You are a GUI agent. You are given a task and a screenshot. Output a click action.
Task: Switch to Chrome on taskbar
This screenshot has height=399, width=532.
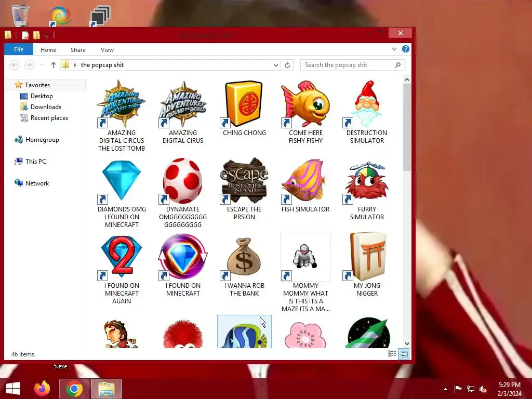click(74, 389)
